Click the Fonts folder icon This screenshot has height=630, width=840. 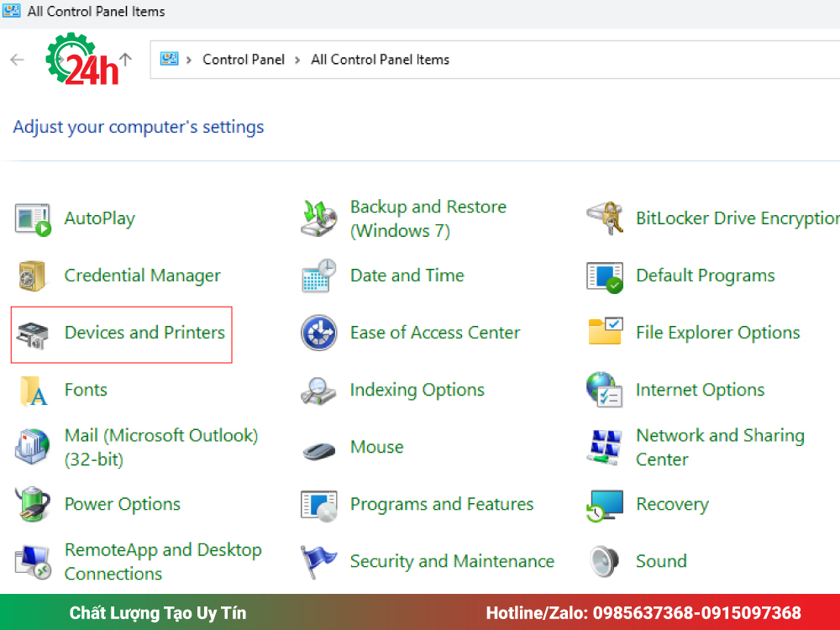tap(34, 391)
